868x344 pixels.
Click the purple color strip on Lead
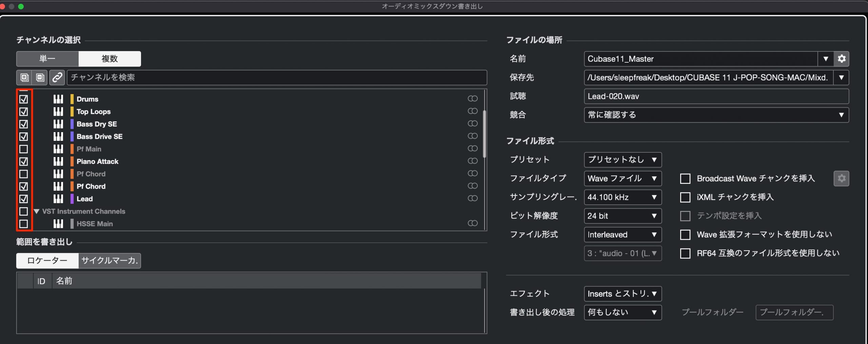[72, 199]
